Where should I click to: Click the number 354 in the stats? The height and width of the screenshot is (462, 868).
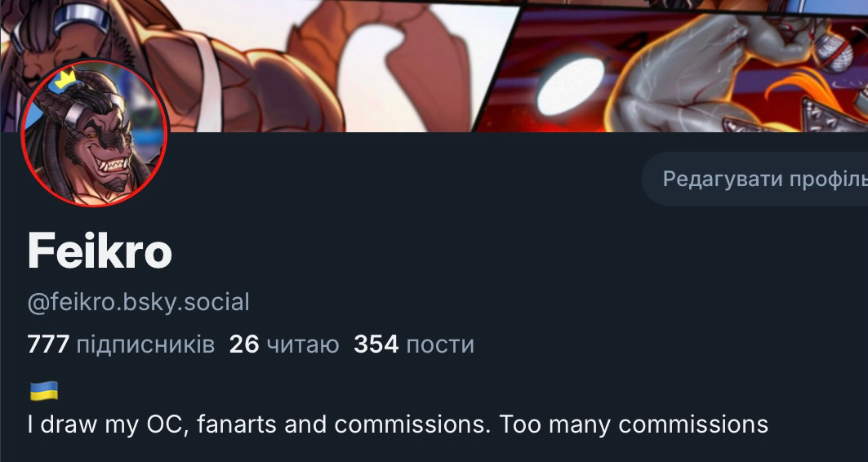coord(376,344)
